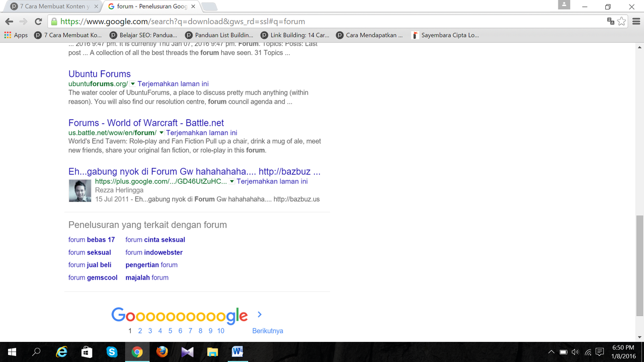The width and height of the screenshot is (644, 362).
Task: Open the Windows Start menu
Action: [12, 352]
